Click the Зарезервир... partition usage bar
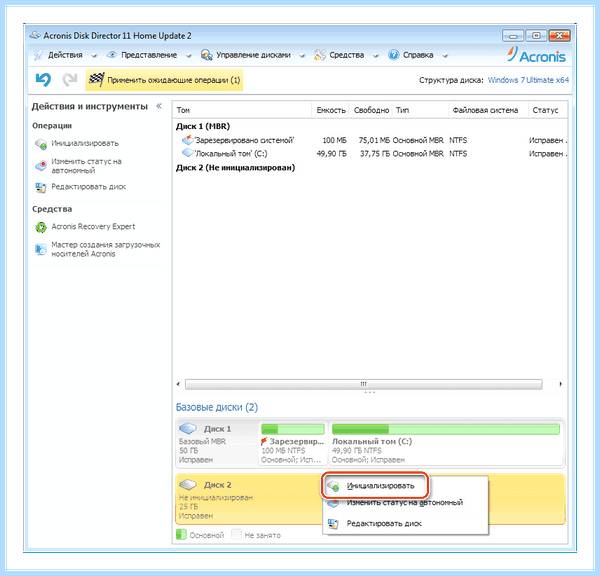Image resolution: width=600 pixels, height=576 pixels. [x=293, y=429]
